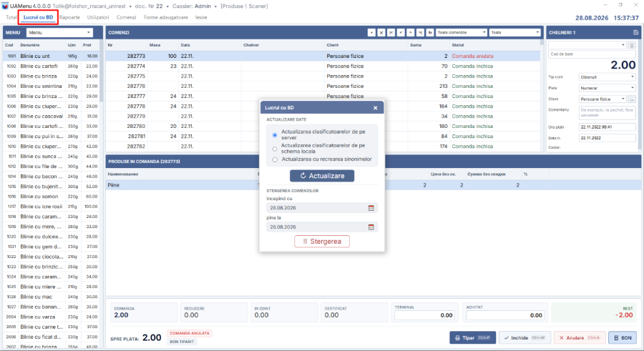Click the BON button

623,337
